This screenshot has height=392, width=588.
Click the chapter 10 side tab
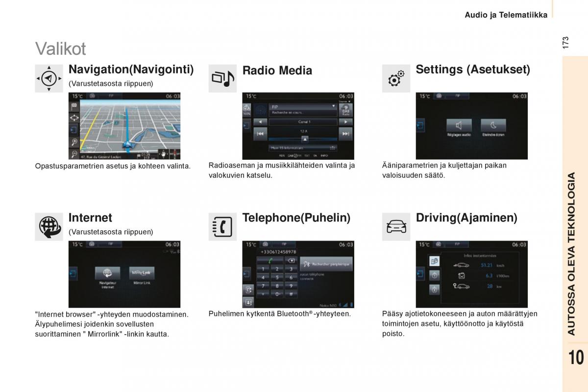coord(576,357)
